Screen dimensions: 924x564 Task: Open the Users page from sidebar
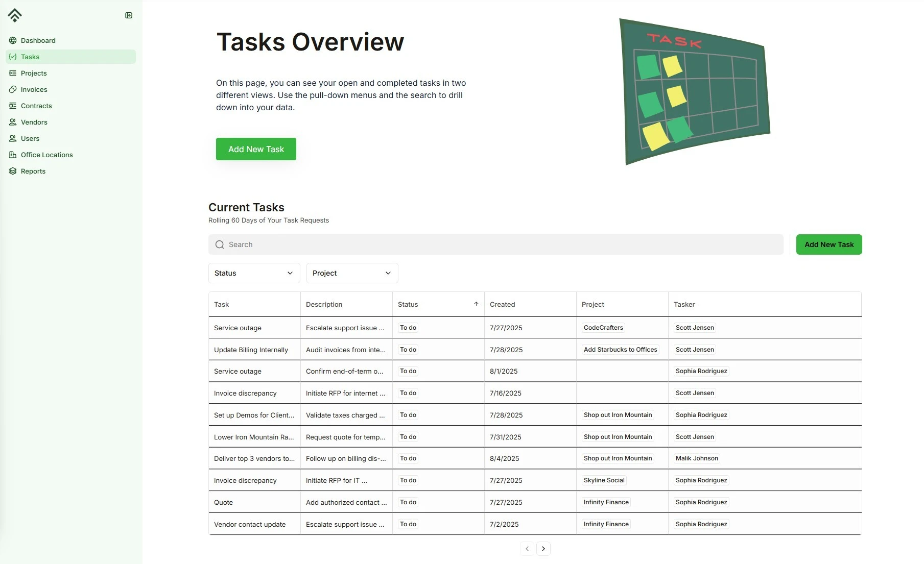tap(30, 138)
